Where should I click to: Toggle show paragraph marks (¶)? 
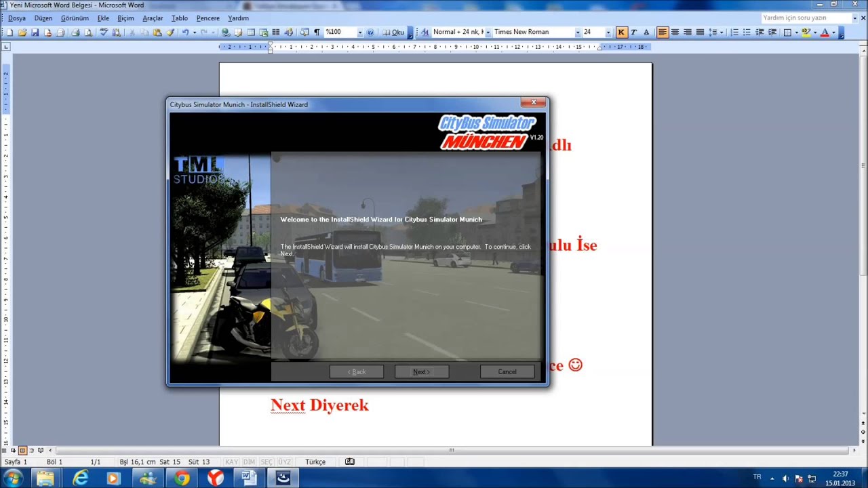(x=317, y=32)
